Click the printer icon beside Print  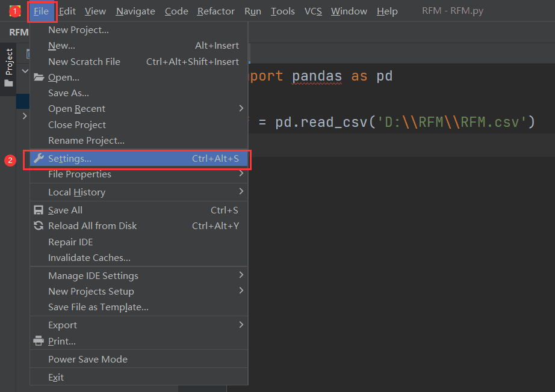click(x=39, y=341)
